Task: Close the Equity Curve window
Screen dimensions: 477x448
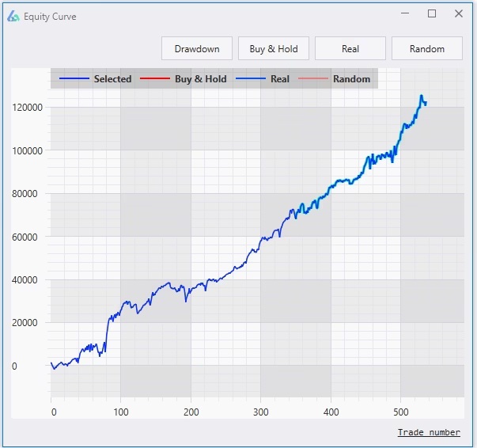Action: click(459, 13)
